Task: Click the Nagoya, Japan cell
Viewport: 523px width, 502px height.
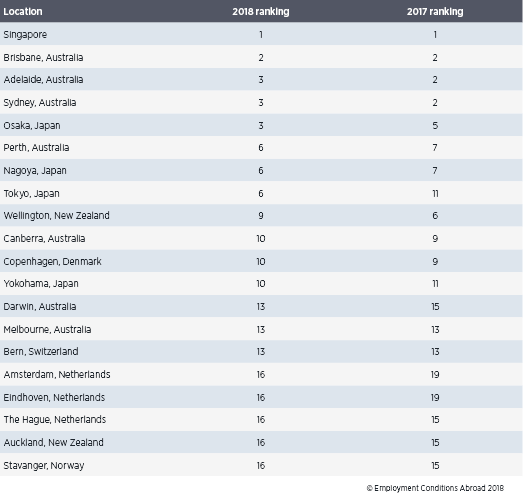Action: 35,170
